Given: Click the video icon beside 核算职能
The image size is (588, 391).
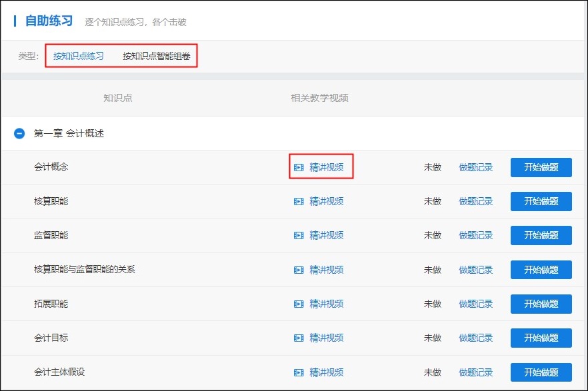Looking at the screenshot, I should pyautogui.click(x=300, y=201).
